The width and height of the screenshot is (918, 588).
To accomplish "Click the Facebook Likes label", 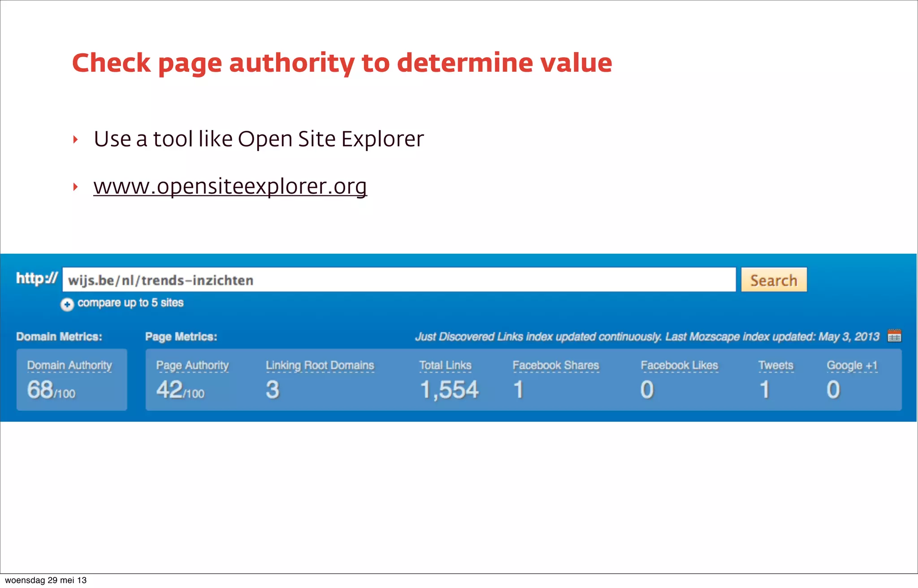I will pos(679,365).
